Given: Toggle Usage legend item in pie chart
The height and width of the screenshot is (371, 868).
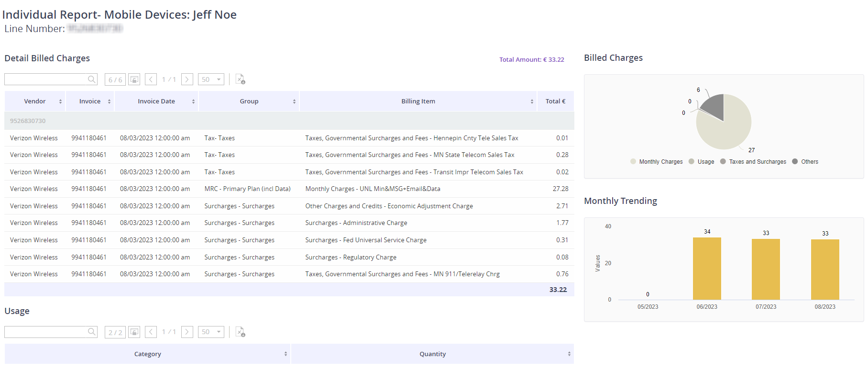Looking at the screenshot, I should 702,162.
